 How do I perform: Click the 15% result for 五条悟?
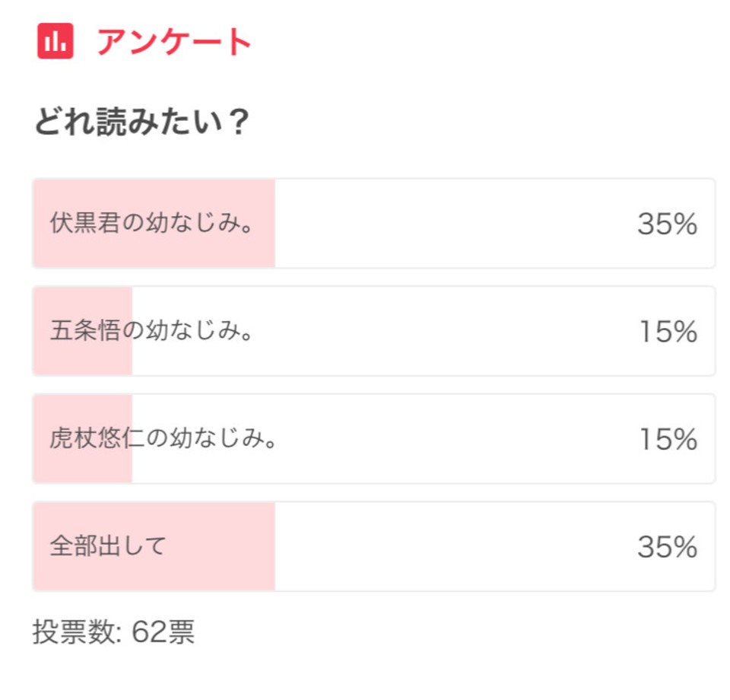(668, 332)
